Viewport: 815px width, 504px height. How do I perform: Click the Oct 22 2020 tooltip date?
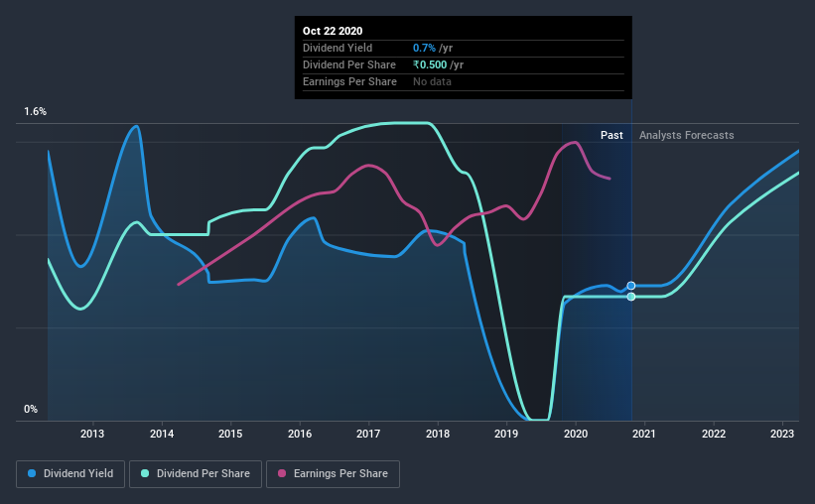333,31
